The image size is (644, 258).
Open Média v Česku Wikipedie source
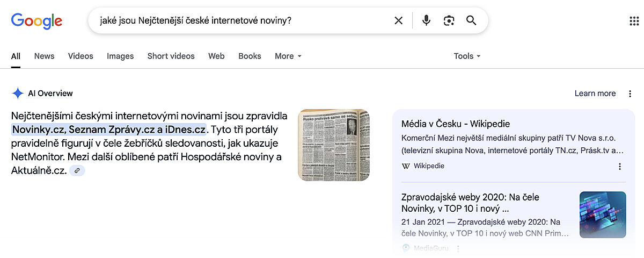click(x=456, y=124)
